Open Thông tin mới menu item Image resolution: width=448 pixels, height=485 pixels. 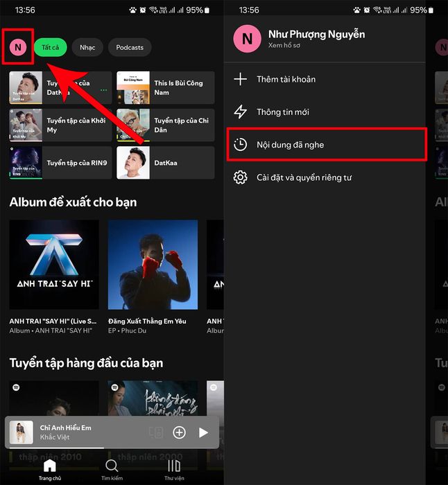(x=282, y=112)
